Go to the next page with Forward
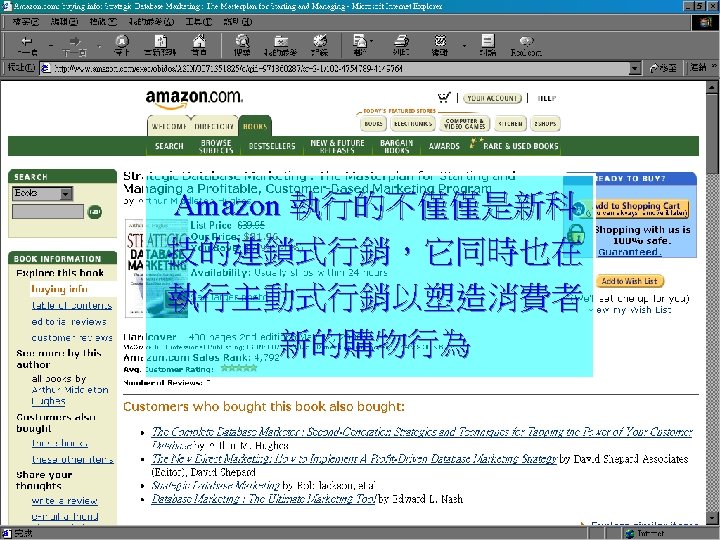720x540 pixels. pos(75,46)
